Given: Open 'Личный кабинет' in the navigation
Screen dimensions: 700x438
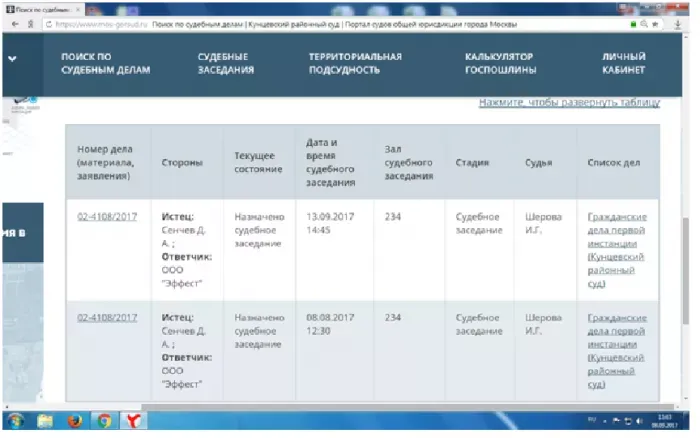Looking at the screenshot, I should click(x=623, y=64).
